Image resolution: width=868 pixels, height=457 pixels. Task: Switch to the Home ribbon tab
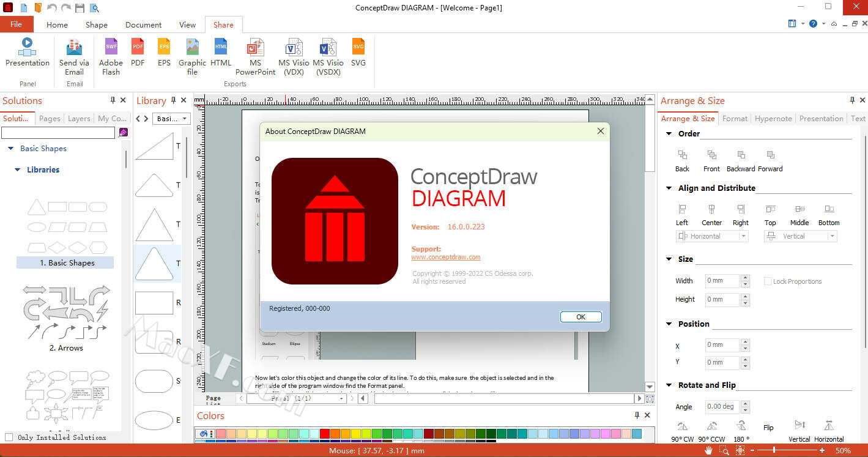pos(57,25)
